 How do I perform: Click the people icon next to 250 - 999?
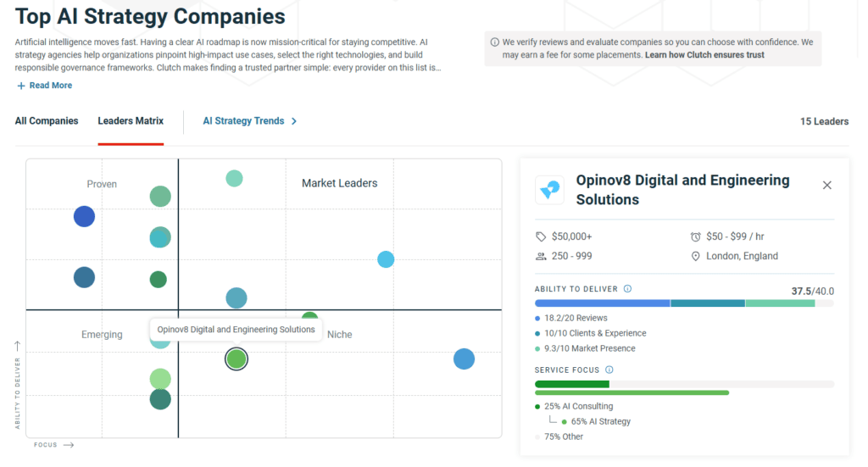(x=541, y=256)
